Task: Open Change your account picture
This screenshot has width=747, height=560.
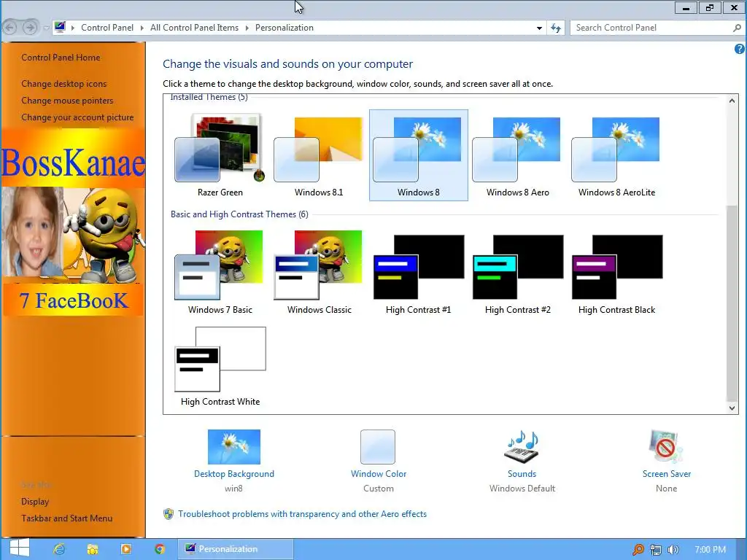Action: click(77, 117)
